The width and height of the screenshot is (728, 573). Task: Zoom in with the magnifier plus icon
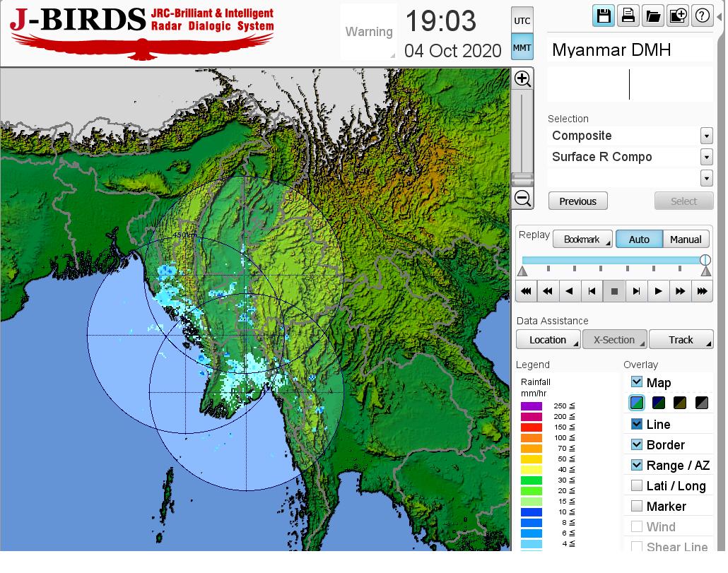[522, 78]
